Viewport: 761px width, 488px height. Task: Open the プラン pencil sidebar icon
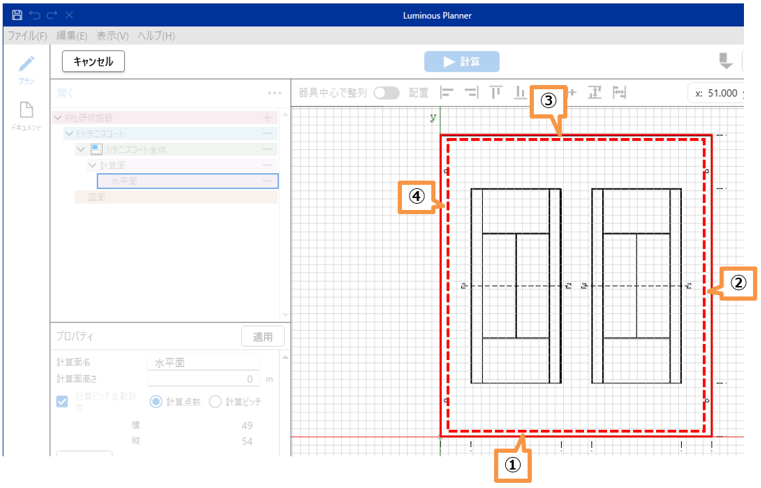[27, 64]
